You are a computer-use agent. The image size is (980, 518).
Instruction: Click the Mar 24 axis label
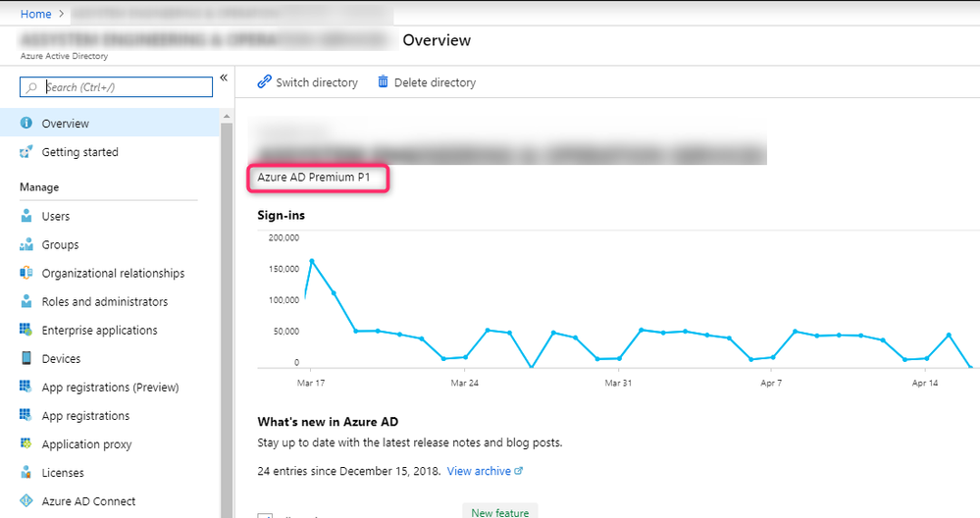click(x=464, y=383)
